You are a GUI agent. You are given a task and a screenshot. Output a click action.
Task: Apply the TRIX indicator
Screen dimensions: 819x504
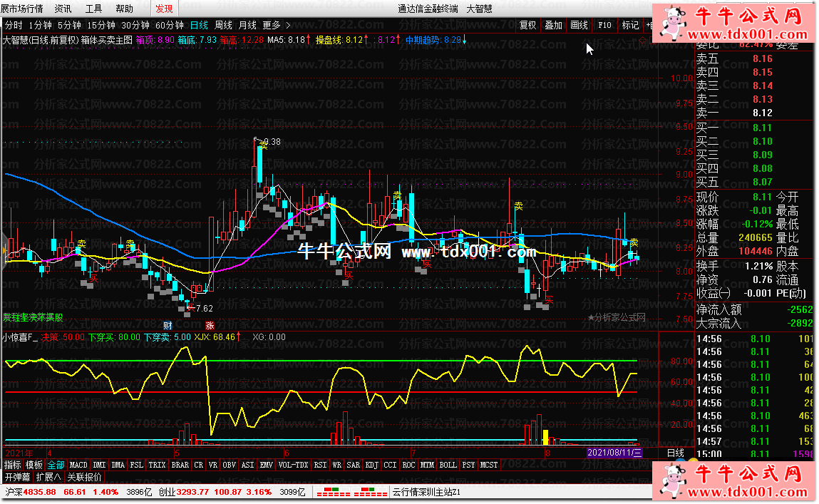pyautogui.click(x=157, y=465)
